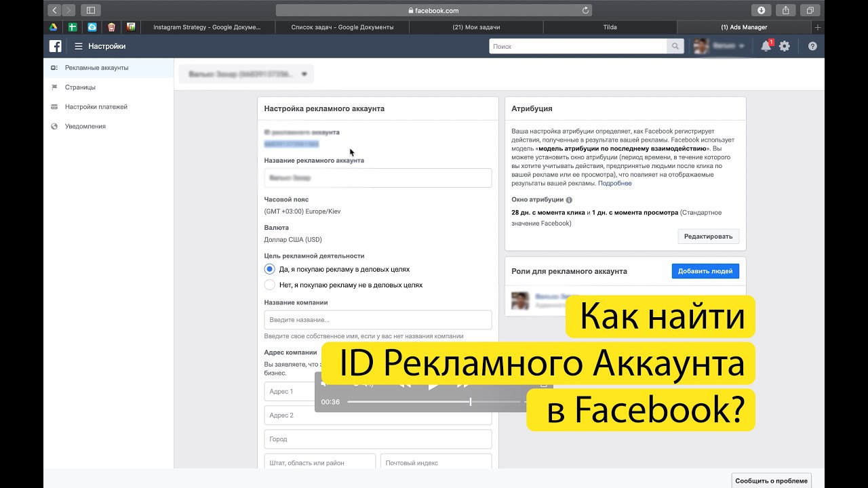Click user avatar in account roles
The height and width of the screenshot is (488, 868).
point(520,301)
